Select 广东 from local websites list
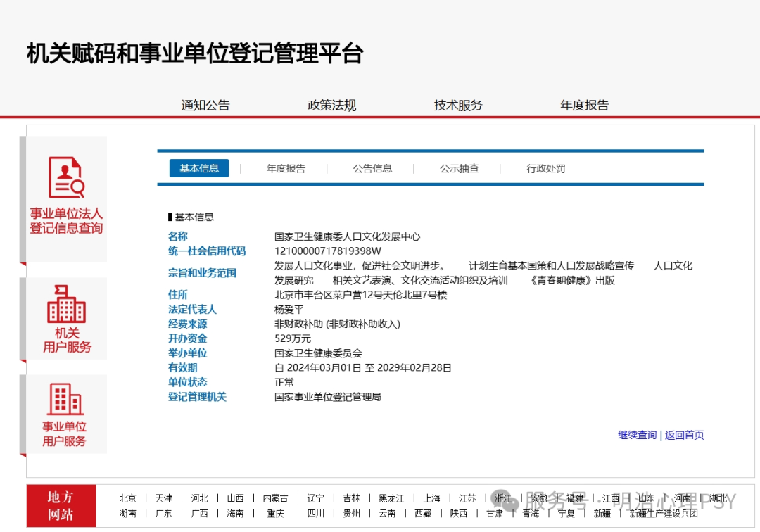This screenshot has height=532, width=760. point(163,514)
